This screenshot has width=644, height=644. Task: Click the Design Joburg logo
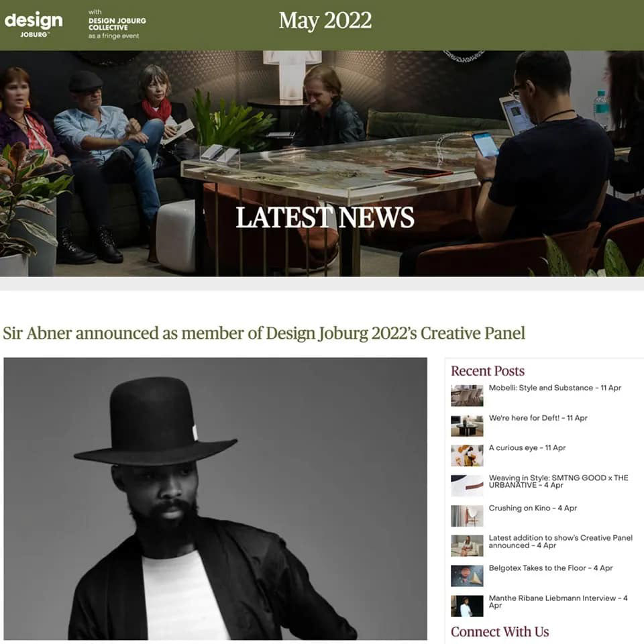(x=34, y=25)
